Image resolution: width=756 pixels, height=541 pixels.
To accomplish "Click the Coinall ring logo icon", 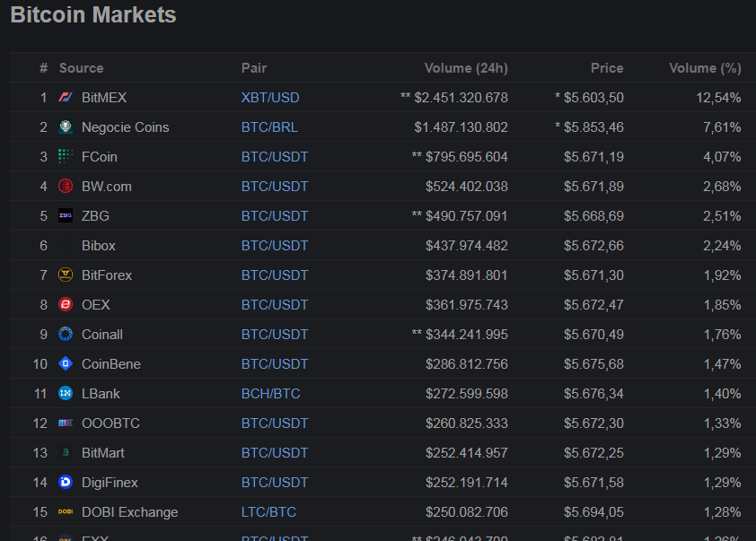I will [66, 335].
